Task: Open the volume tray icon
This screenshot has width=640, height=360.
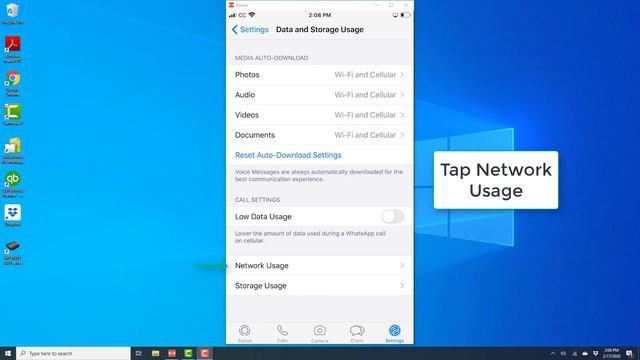Action: (x=563, y=353)
